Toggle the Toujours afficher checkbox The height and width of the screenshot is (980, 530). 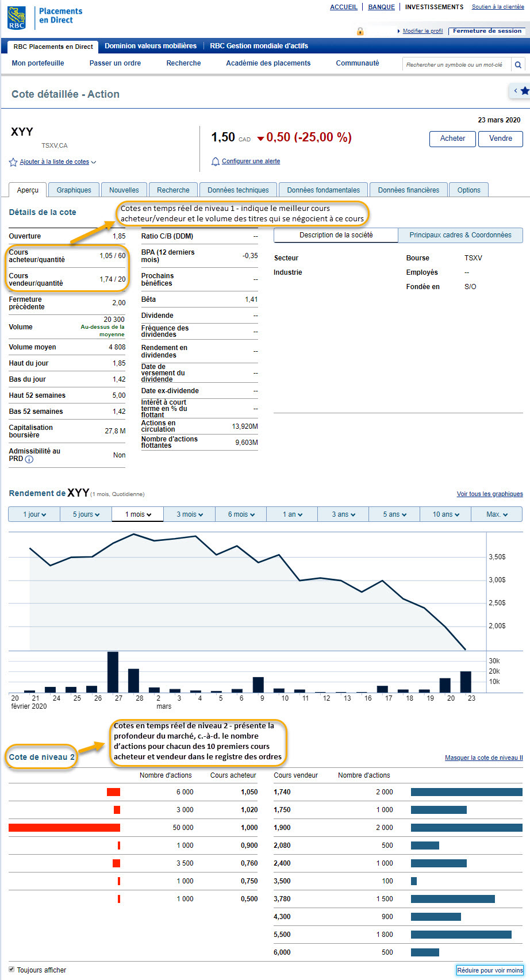point(11,970)
